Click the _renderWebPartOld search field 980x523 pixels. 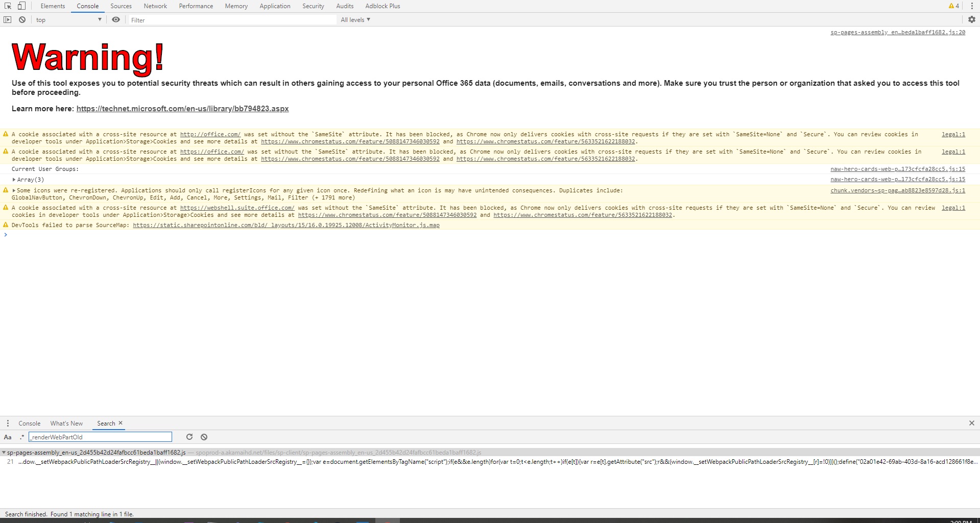pos(100,437)
